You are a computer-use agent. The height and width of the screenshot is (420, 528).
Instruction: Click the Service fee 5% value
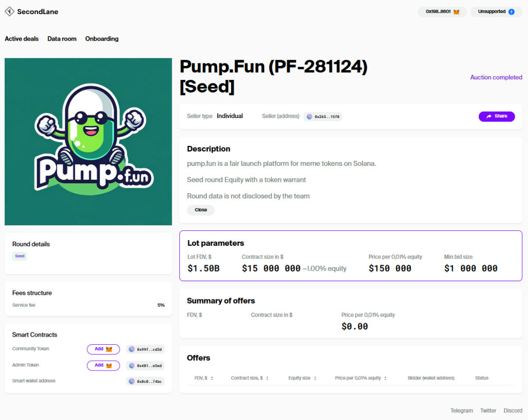click(161, 305)
